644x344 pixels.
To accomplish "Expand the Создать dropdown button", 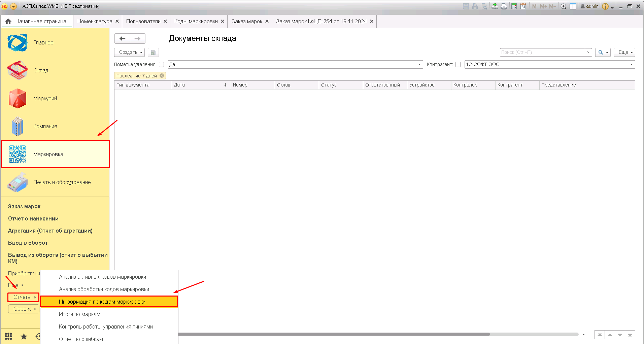I will pyautogui.click(x=130, y=52).
